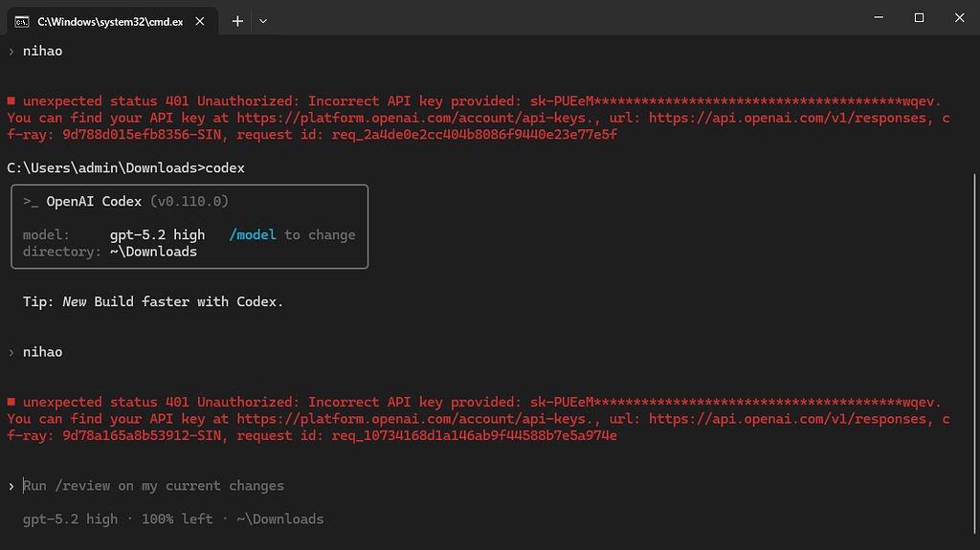Click the red square error marker of second error

coord(11,402)
